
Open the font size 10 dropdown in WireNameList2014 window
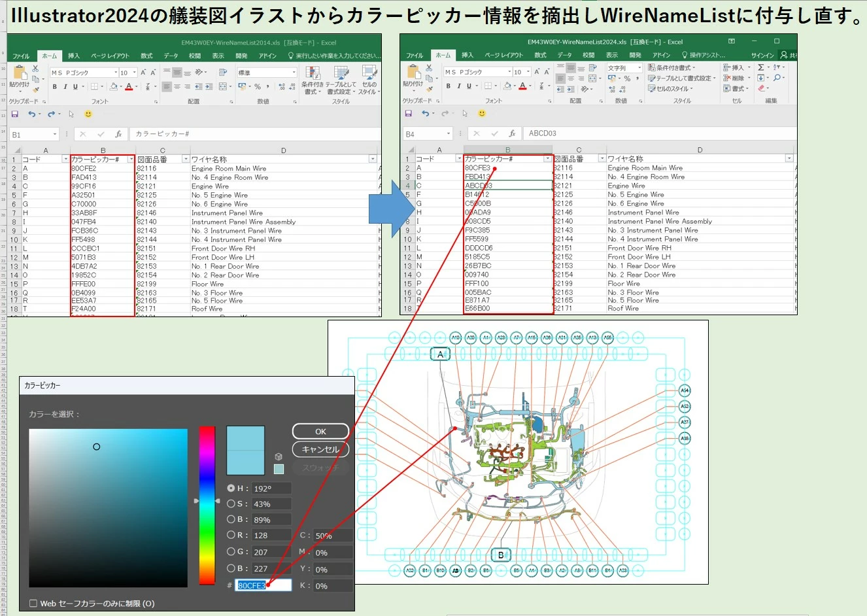click(x=135, y=73)
